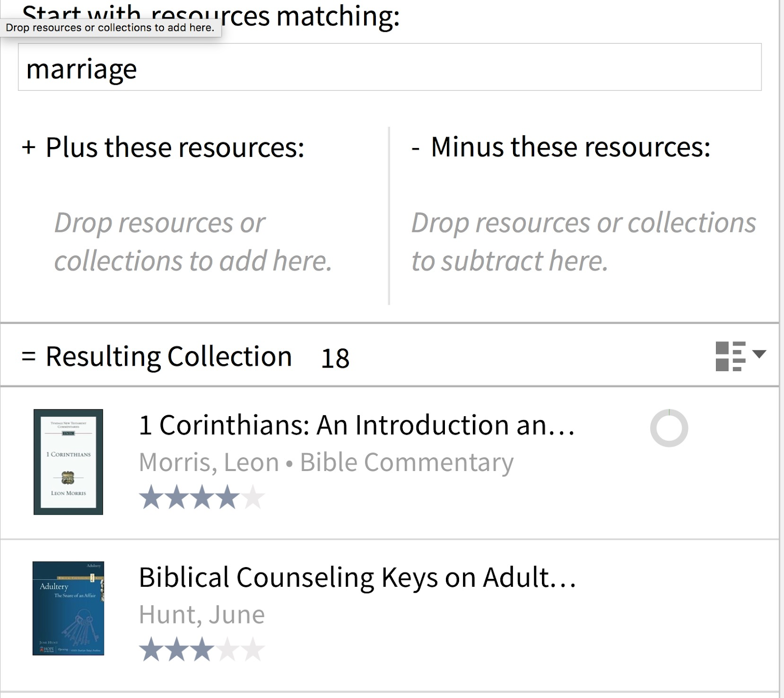Set the 1 Corinthians rating to five stars
The image size is (784, 698).
pos(253,498)
